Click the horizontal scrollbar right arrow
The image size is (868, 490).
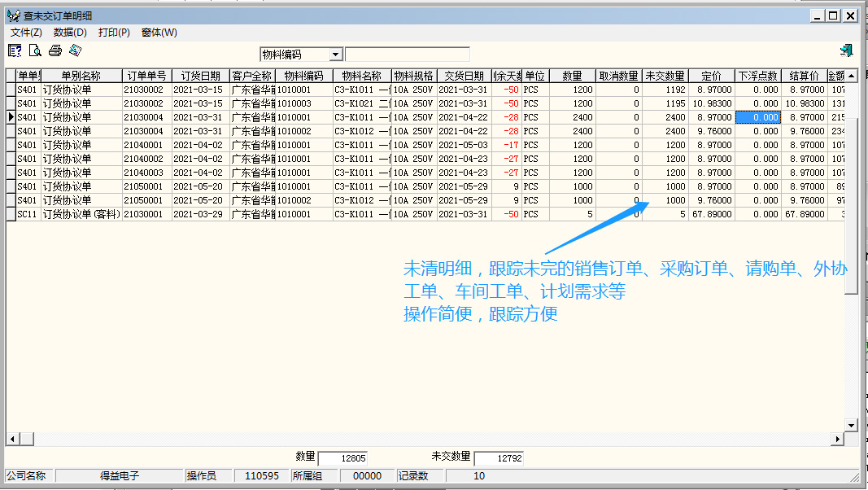coord(836,440)
